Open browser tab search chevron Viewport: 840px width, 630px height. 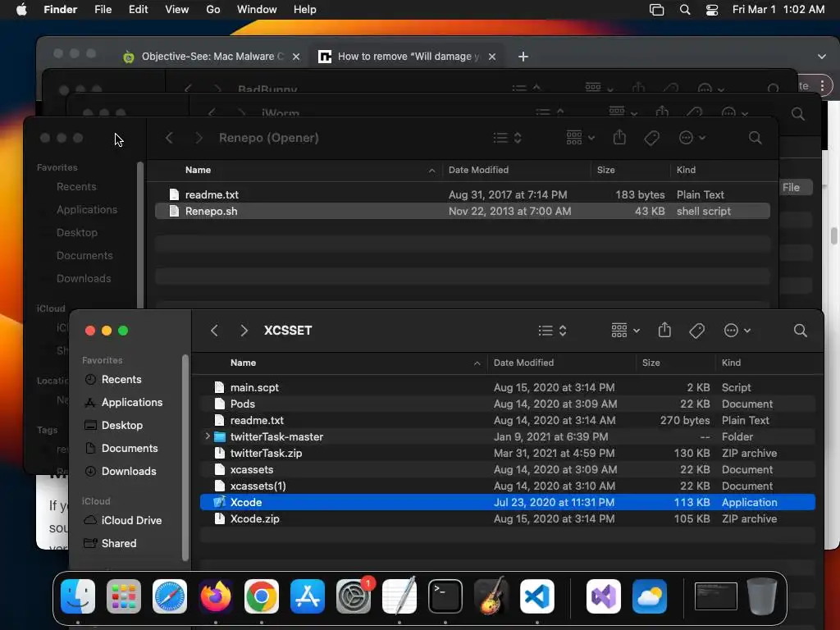[x=822, y=57]
